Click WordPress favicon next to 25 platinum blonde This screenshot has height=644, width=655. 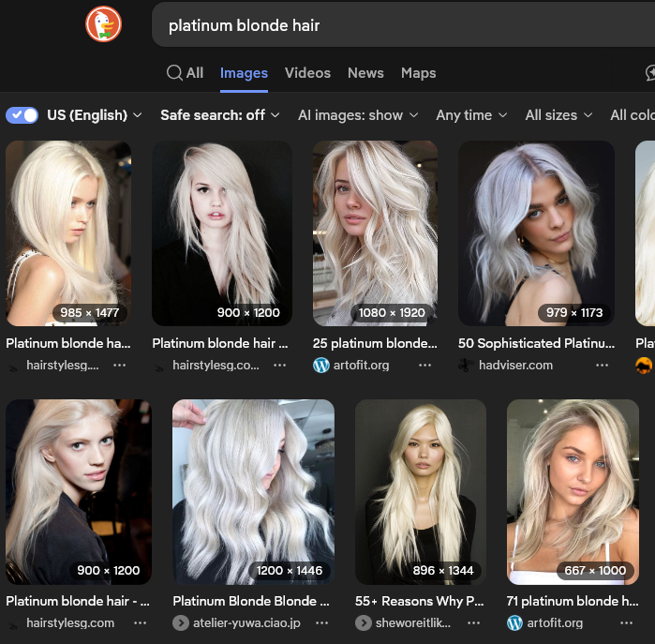(x=320, y=366)
